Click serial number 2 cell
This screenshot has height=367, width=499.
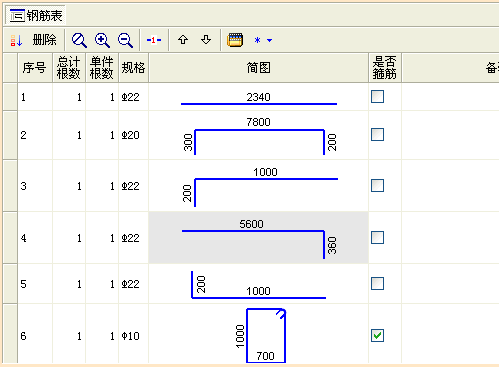click(35, 135)
